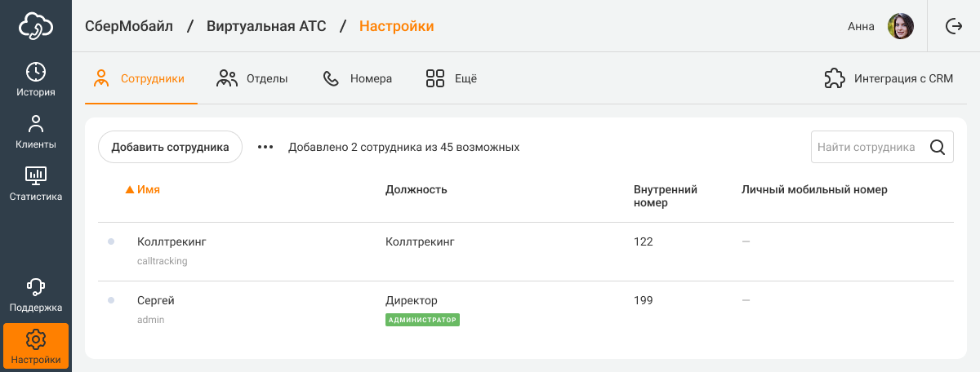Open История in the sidebar

[x=36, y=79]
